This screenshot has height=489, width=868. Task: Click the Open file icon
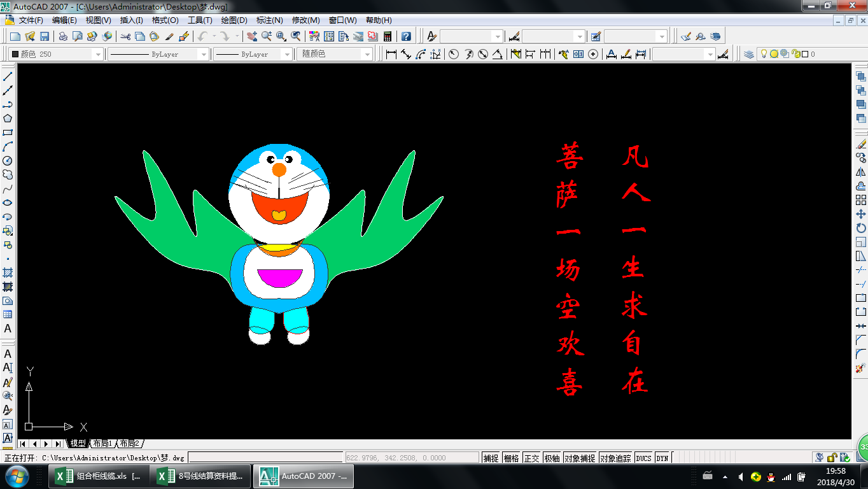(x=30, y=36)
